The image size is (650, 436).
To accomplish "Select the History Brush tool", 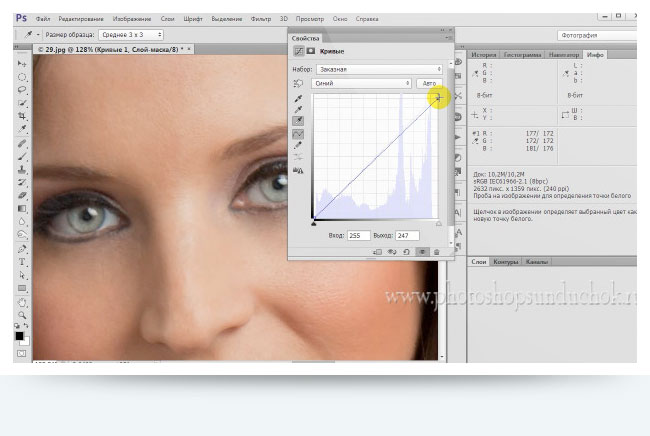I will tap(22, 182).
